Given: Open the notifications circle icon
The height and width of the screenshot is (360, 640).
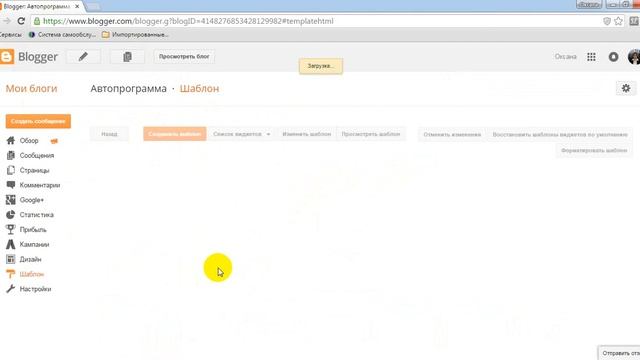Looking at the screenshot, I should [613, 57].
